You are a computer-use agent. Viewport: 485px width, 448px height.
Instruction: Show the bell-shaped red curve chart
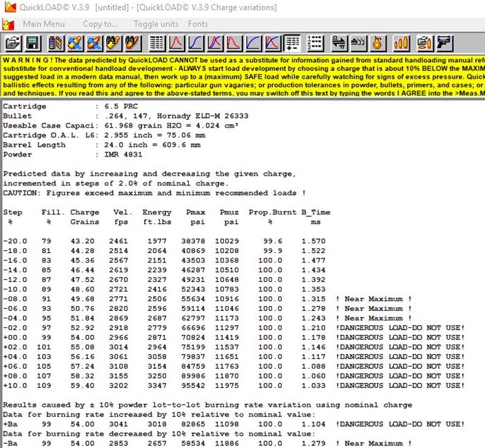(176, 43)
